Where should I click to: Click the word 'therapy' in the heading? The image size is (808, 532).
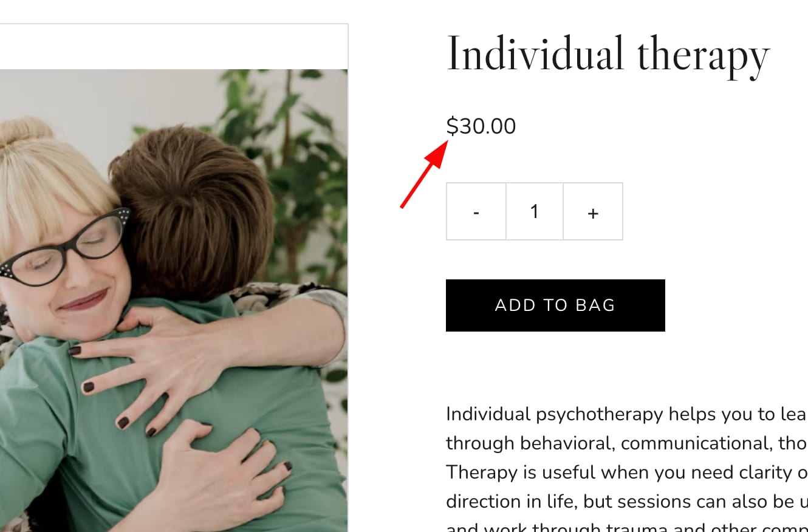704,56
